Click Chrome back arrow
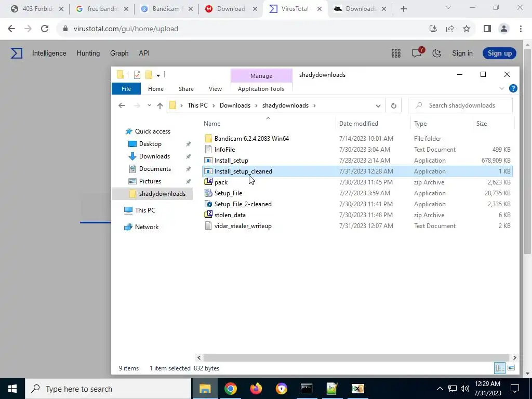The width and height of the screenshot is (532, 399). (11, 29)
